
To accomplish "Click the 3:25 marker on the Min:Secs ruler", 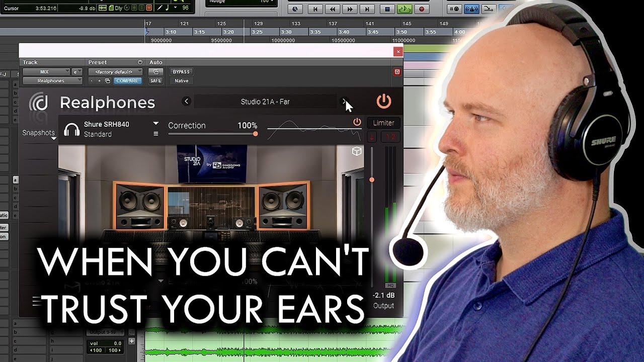I will (257, 32).
